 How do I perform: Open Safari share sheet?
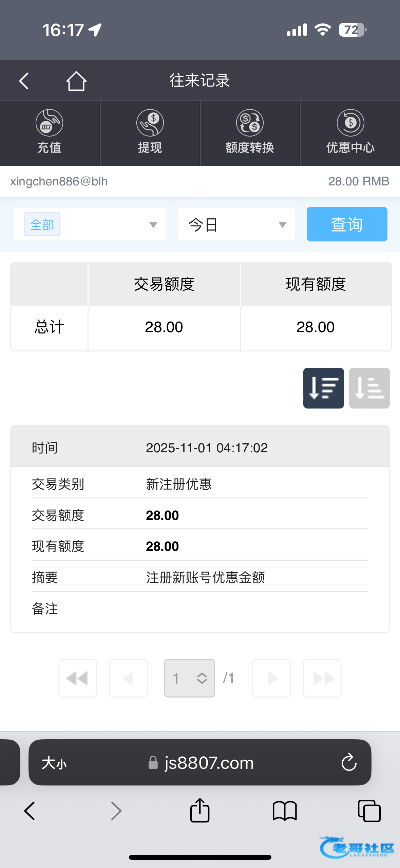pos(200,811)
